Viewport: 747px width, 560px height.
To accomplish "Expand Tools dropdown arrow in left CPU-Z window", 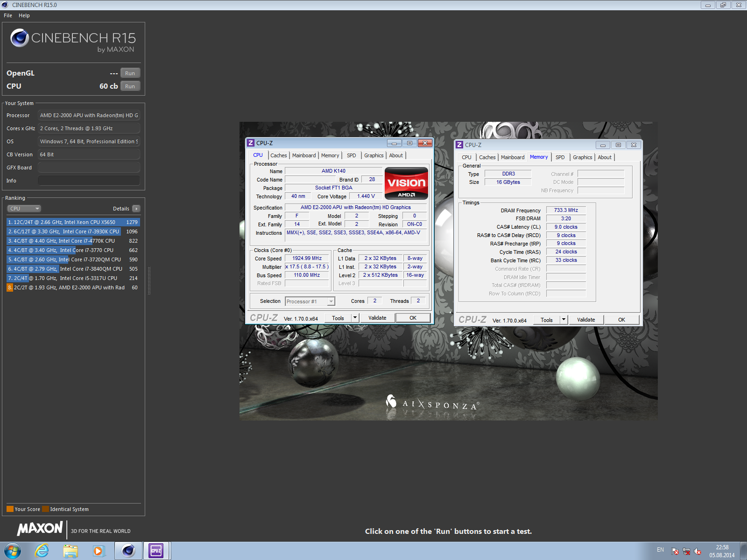I will [355, 318].
